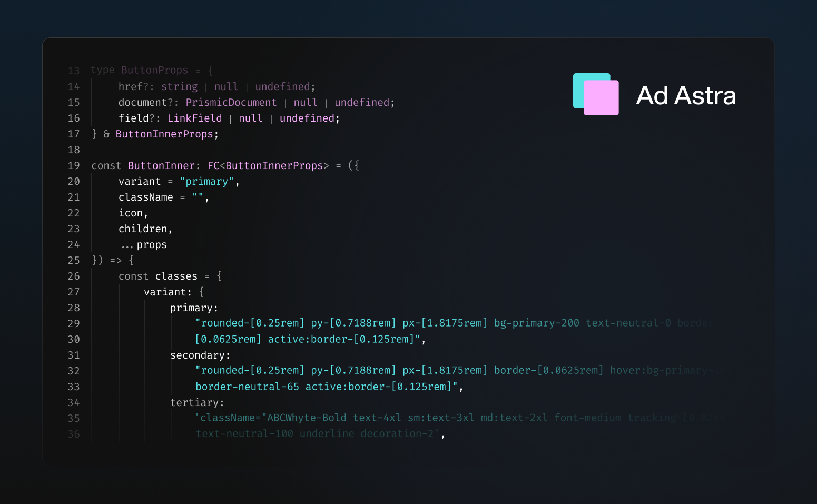Click 'undefined' on line 16
This screenshot has height=504, width=817.
coord(307,118)
